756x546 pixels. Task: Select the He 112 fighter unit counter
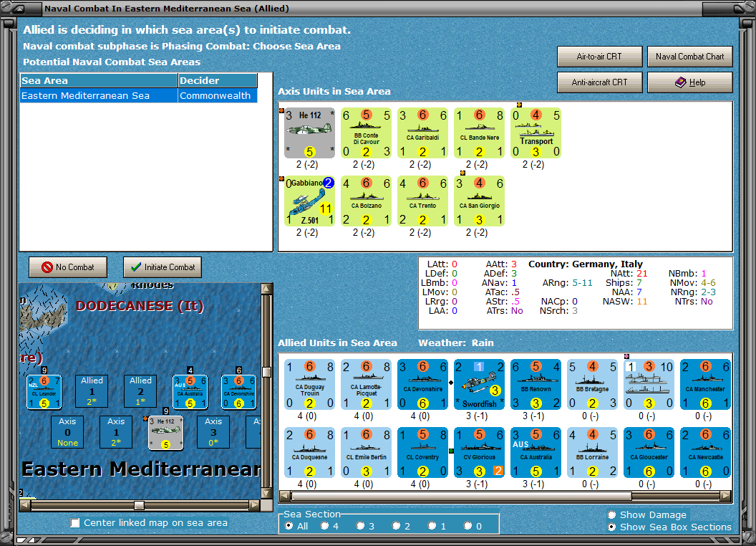(309, 133)
